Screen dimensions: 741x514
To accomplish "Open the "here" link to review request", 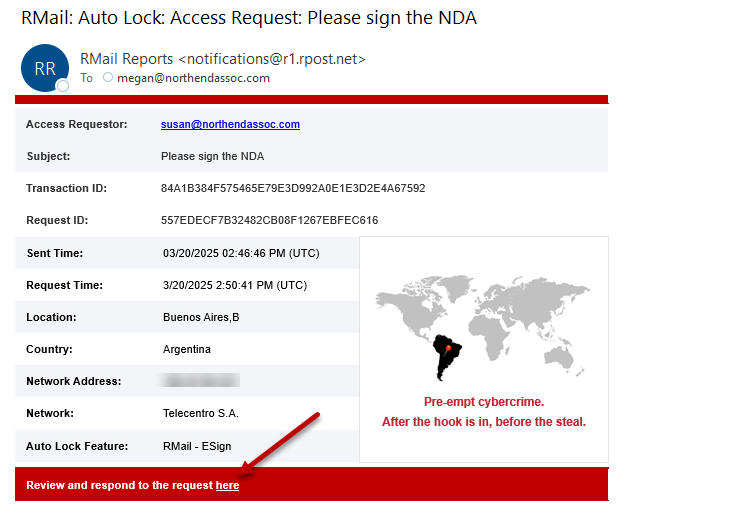I will point(227,485).
